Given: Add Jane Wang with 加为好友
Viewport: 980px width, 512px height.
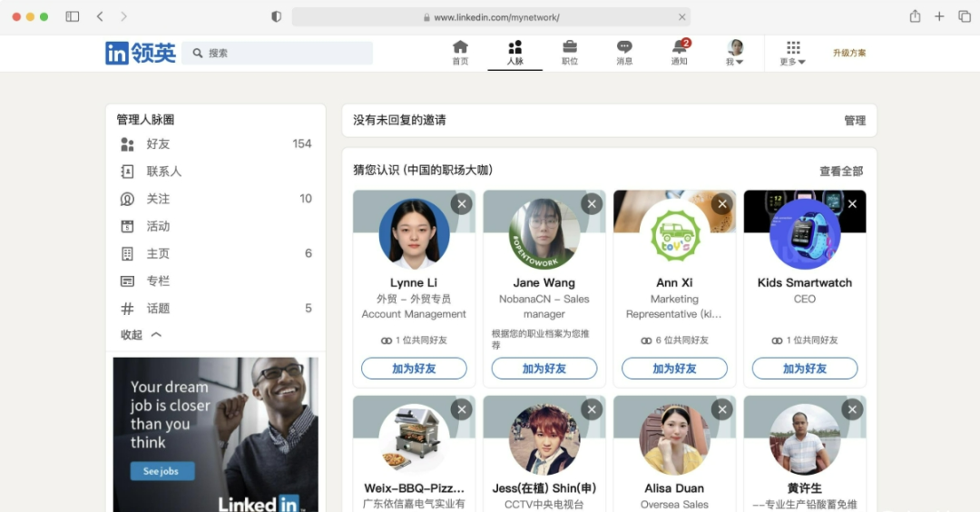Looking at the screenshot, I should [544, 369].
